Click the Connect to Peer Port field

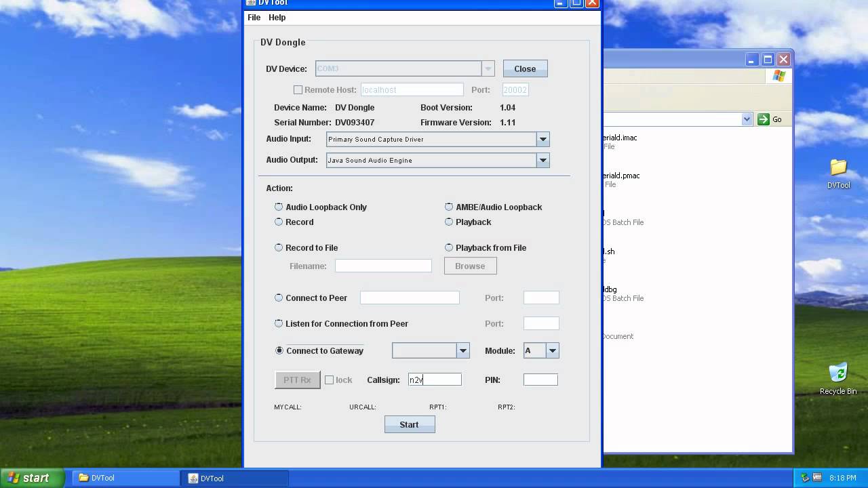[541, 298]
